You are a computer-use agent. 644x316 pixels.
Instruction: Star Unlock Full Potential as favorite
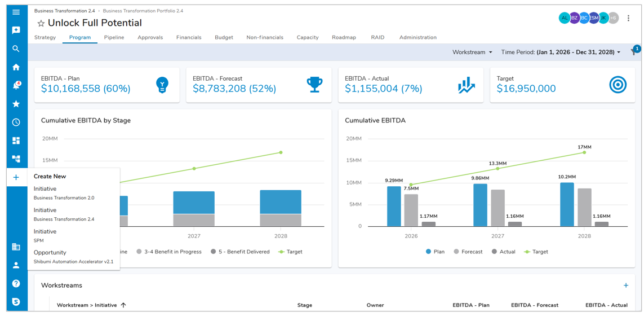pos(41,24)
